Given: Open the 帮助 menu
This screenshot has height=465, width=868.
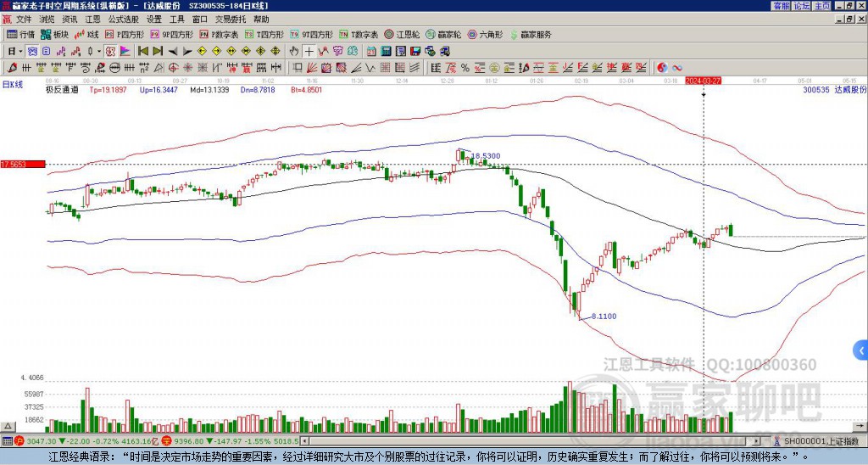Looking at the screenshot, I should coord(261,20).
